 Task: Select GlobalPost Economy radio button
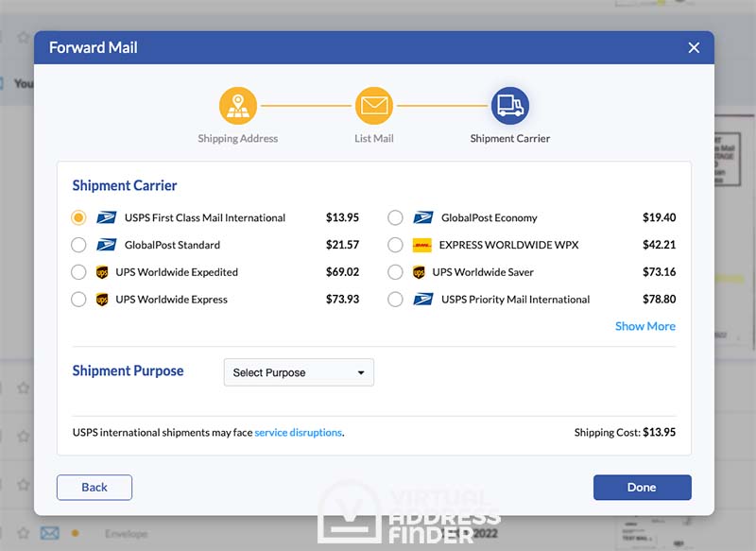[395, 218]
